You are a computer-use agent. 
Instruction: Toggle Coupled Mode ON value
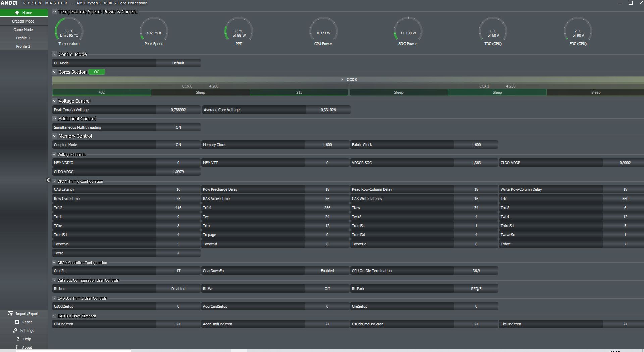[178, 145]
